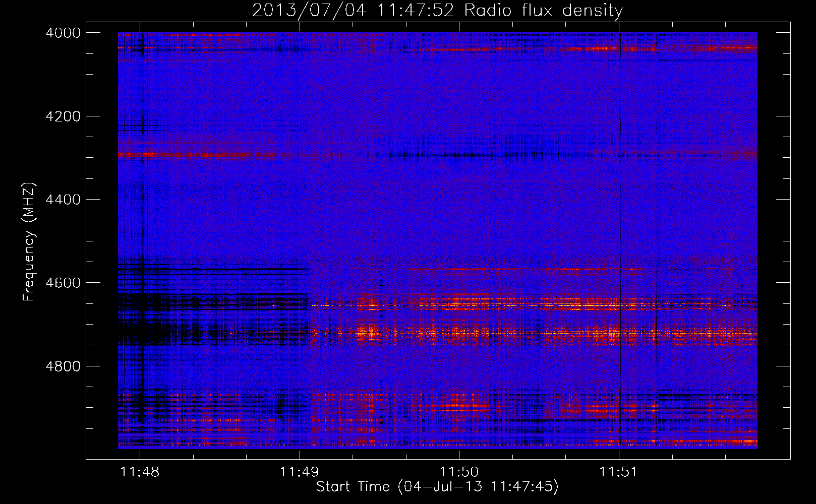Click the 4400 frequency axis label
Viewport: 816px width, 504px height.
point(63,200)
